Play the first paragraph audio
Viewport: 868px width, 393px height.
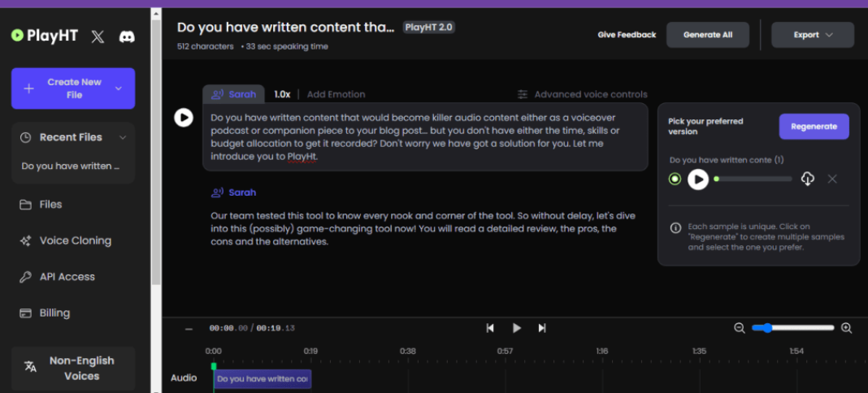184,117
